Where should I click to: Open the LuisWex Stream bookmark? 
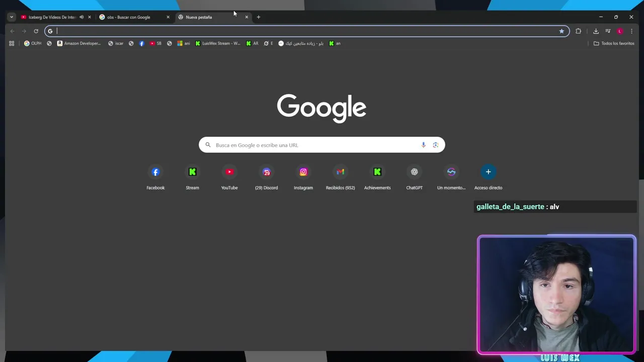218,43
